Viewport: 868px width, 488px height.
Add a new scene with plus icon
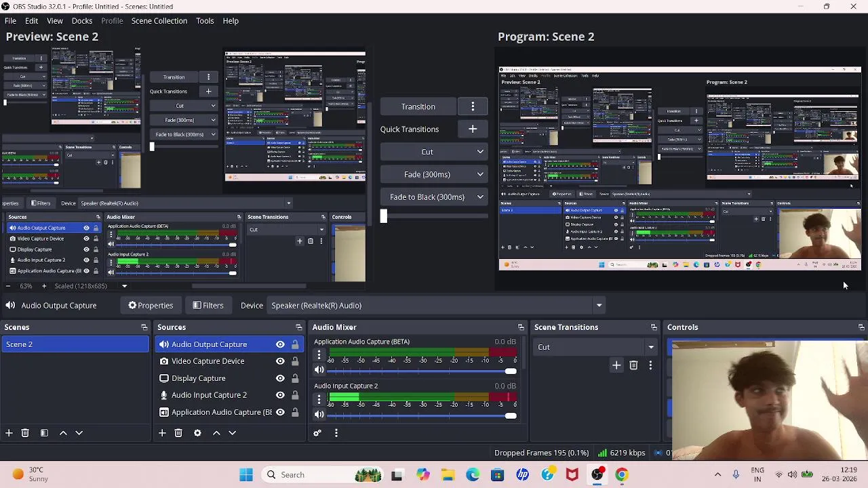click(9, 433)
